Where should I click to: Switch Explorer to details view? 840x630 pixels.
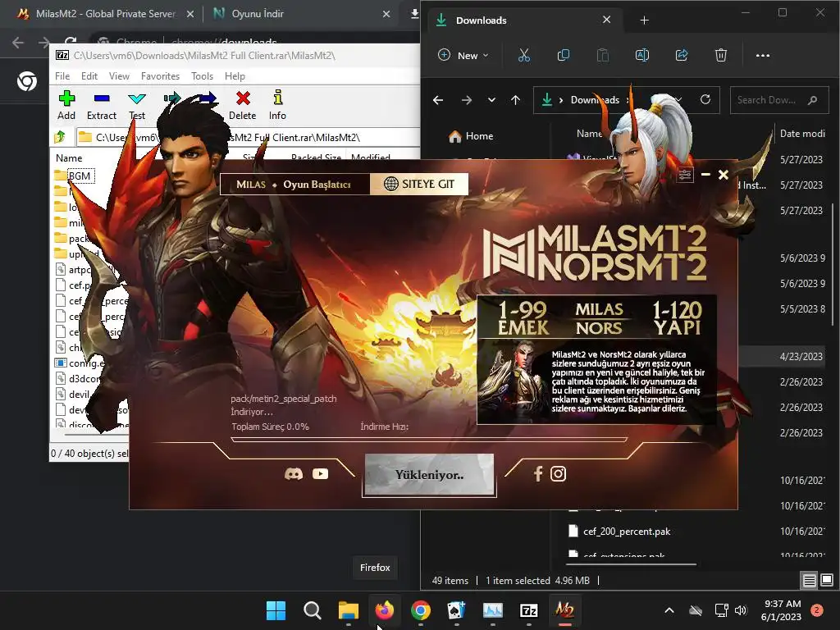809,580
